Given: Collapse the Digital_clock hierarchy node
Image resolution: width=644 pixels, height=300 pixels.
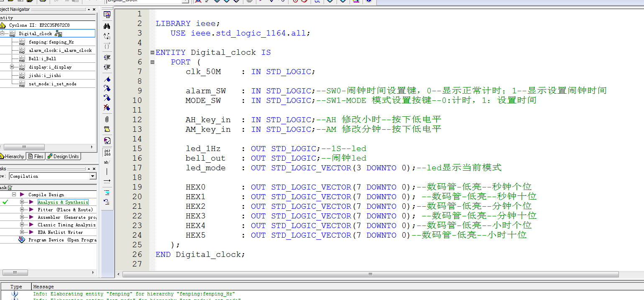Looking at the screenshot, I should click(3, 33).
